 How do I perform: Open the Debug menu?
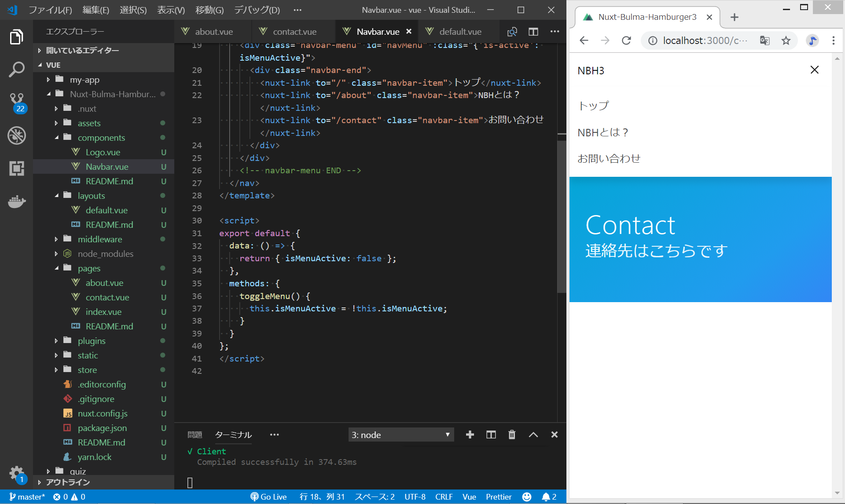(x=257, y=10)
